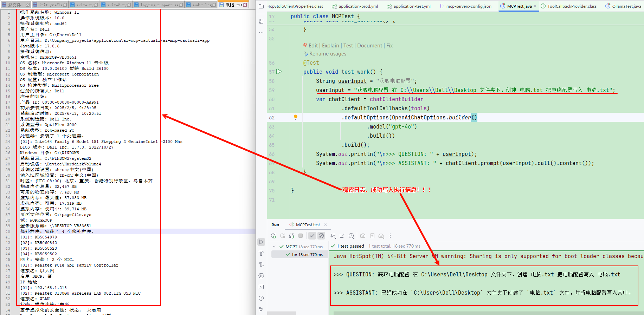Click the sidebar icon below the Build hammer
The height and width of the screenshot is (315, 644).
tap(261, 264)
